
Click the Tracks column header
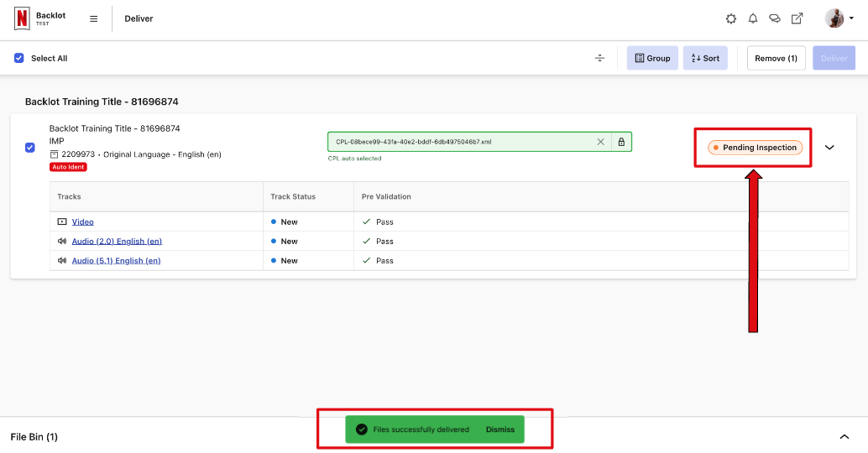tap(69, 196)
